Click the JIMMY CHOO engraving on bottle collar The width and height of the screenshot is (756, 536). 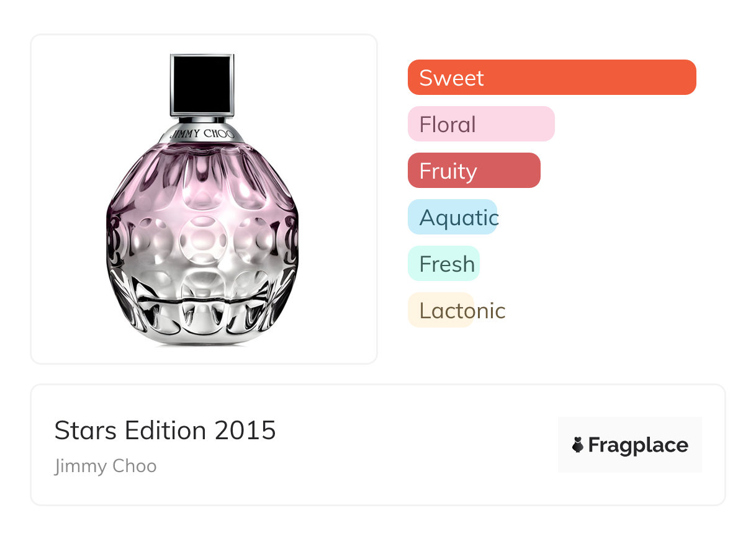[x=202, y=134]
